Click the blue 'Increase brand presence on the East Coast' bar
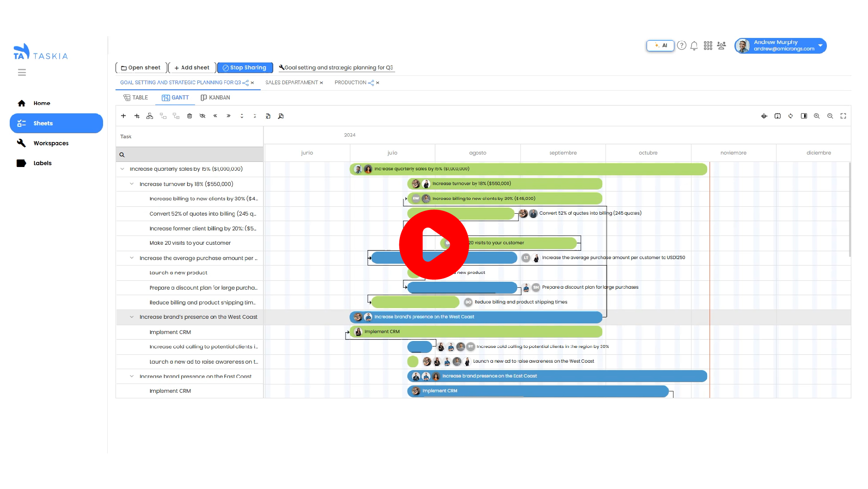Screen dimensions: 868x489 pos(601,376)
